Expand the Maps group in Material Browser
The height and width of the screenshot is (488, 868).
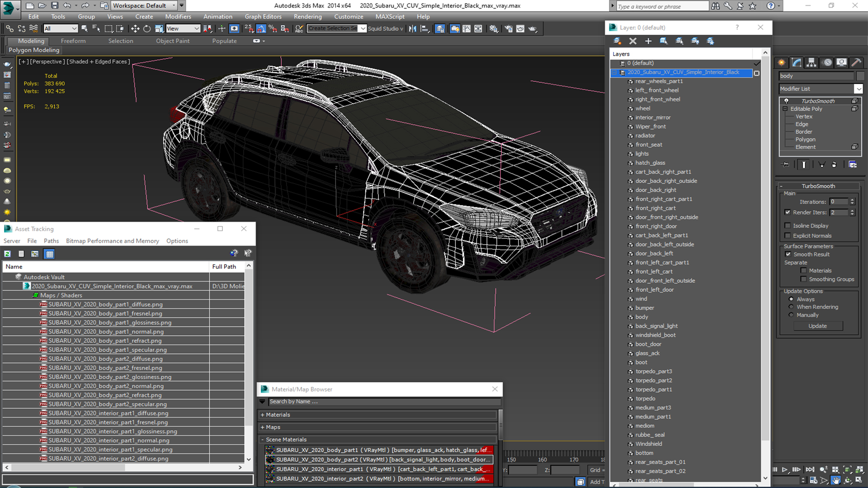pos(262,427)
